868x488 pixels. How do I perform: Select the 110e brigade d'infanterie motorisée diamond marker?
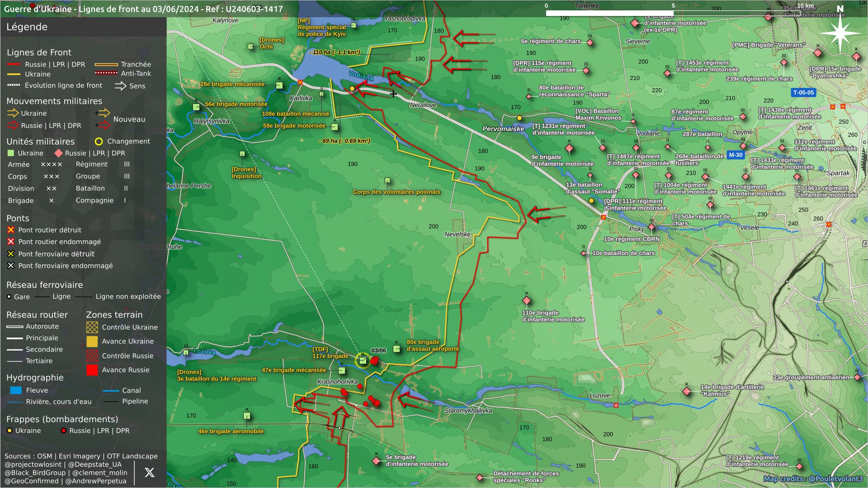[527, 300]
